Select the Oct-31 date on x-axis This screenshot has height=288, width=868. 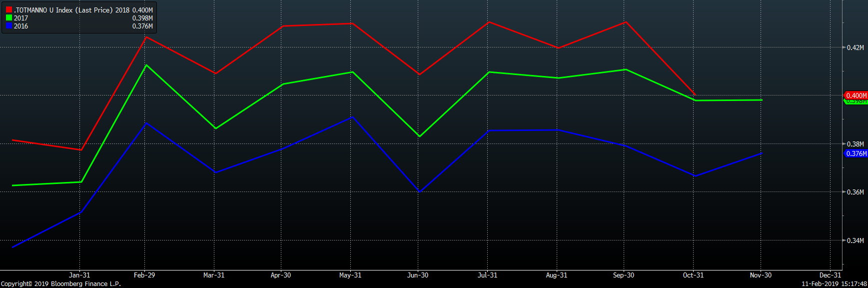693,275
